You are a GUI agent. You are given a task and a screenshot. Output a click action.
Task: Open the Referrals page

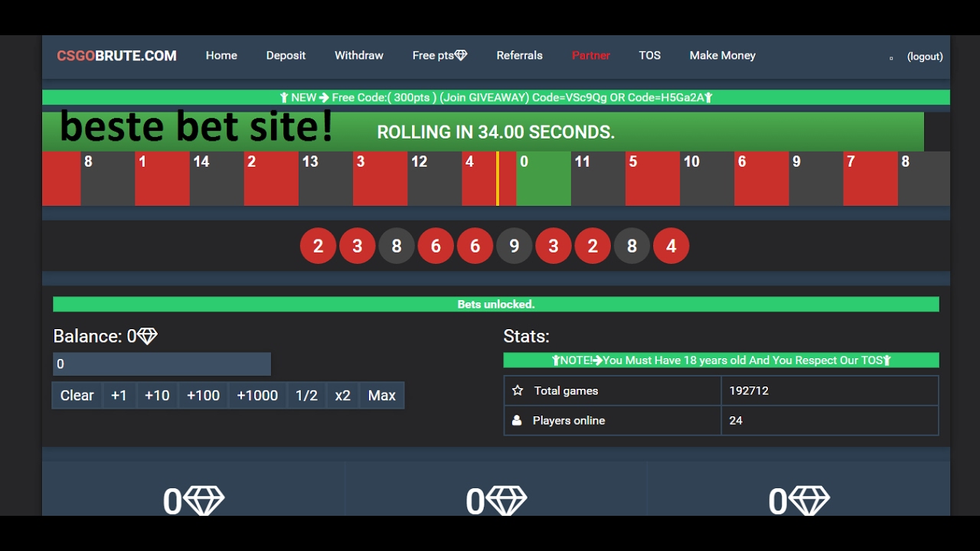pos(519,56)
